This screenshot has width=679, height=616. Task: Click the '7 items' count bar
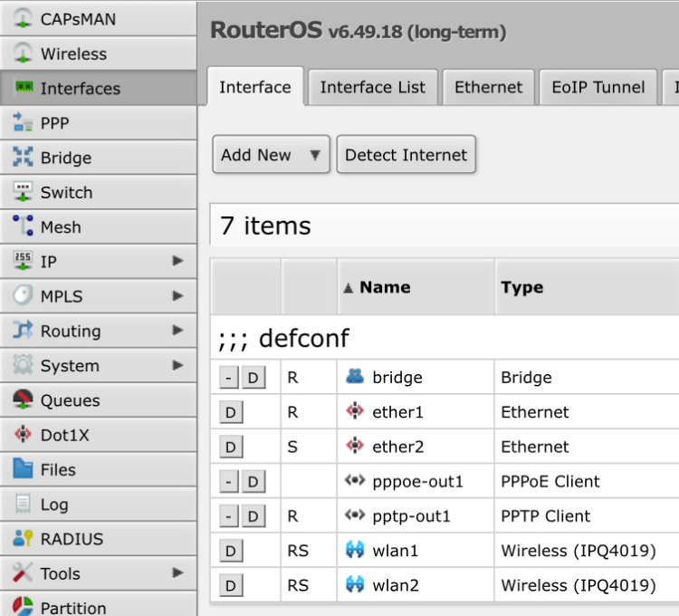click(x=445, y=226)
